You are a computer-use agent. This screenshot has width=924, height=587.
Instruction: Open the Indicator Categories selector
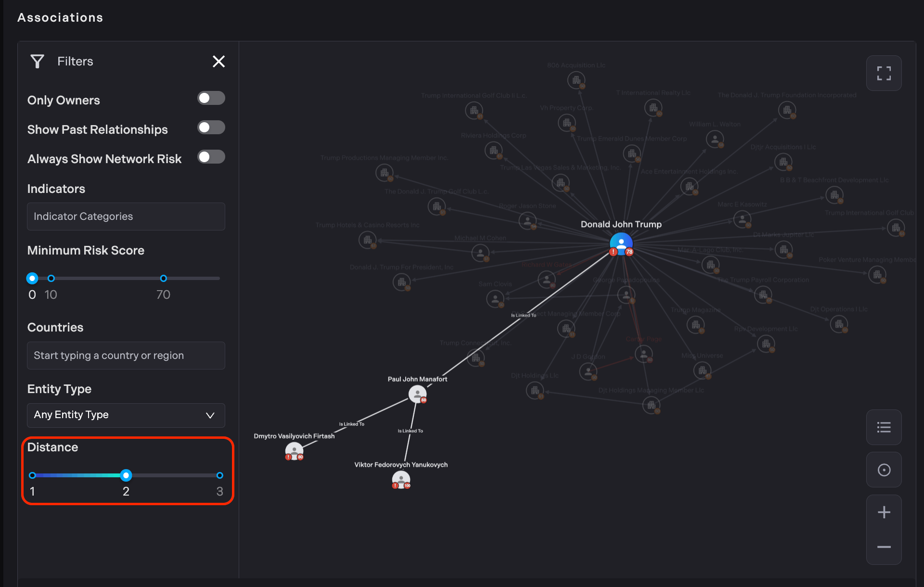126,217
